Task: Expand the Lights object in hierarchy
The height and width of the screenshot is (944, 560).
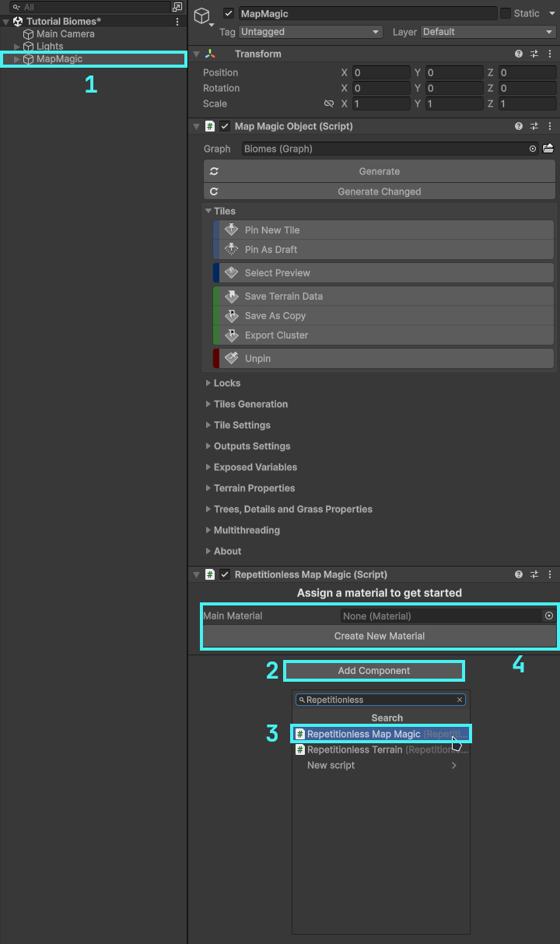Action: click(x=17, y=47)
